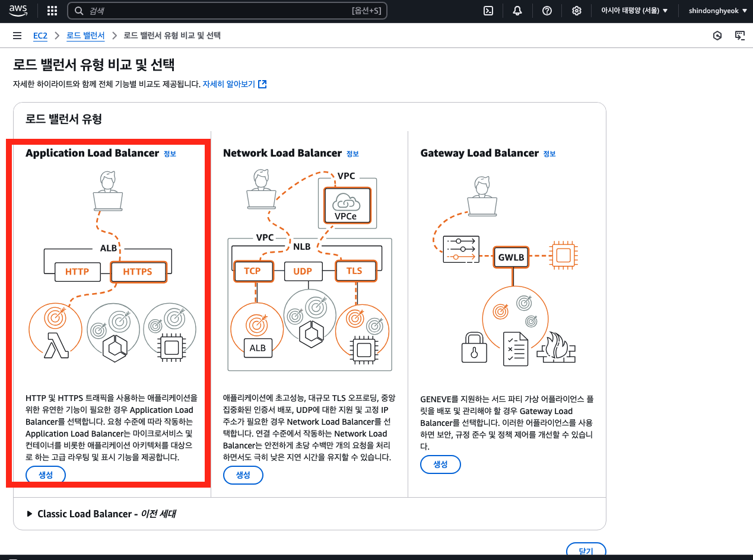Click the padlock icon in GWLB diagram
Viewport: 753px width, 560px height.
click(x=474, y=347)
